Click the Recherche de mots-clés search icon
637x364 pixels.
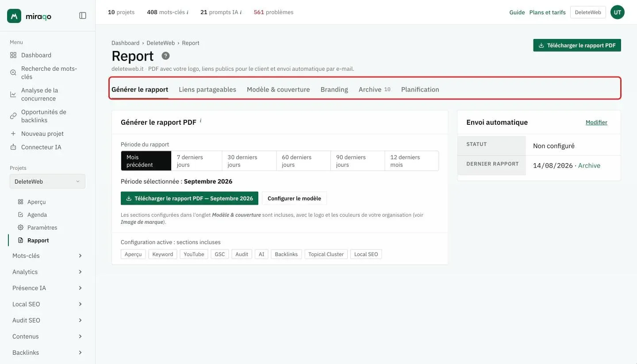coord(13,73)
